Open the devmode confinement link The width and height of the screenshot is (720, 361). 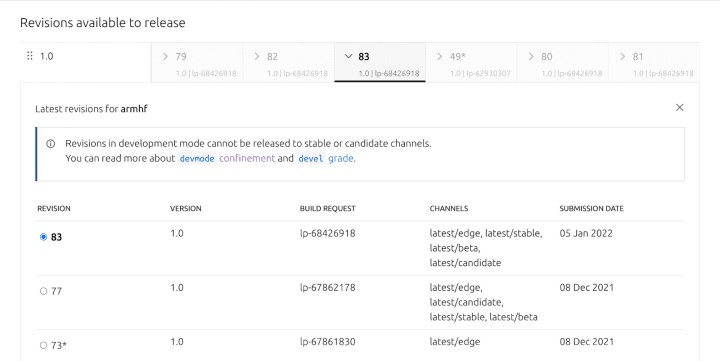pyautogui.click(x=227, y=158)
